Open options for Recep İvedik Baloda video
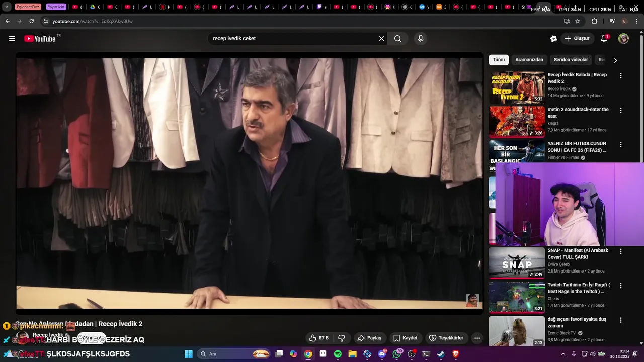The image size is (644, 362). (620, 76)
